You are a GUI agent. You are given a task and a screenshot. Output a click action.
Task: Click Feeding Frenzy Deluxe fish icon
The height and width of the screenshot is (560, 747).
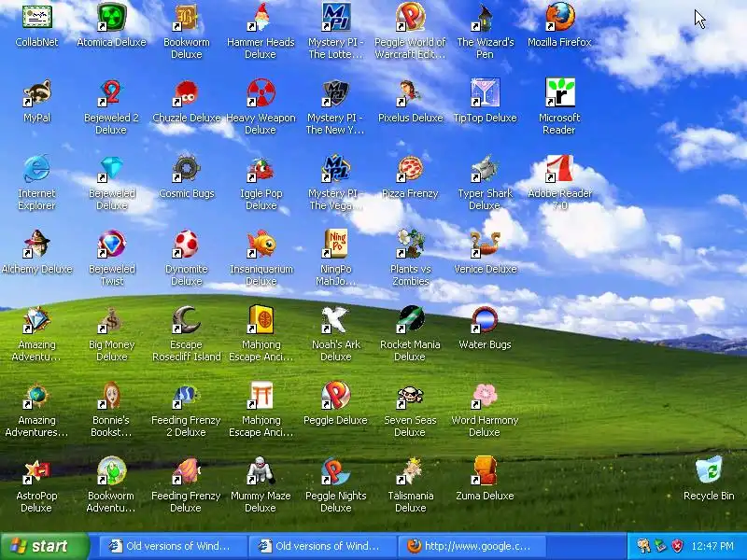tap(186, 471)
